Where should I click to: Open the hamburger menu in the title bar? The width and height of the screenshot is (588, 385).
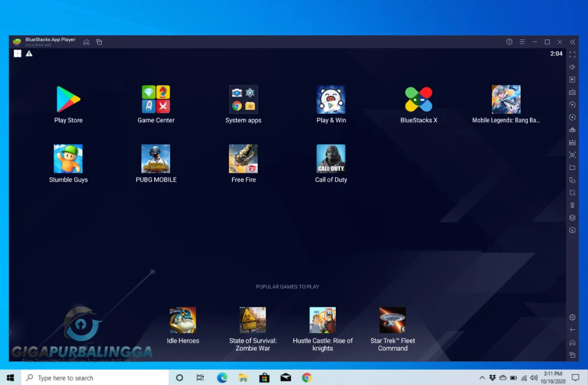point(521,42)
